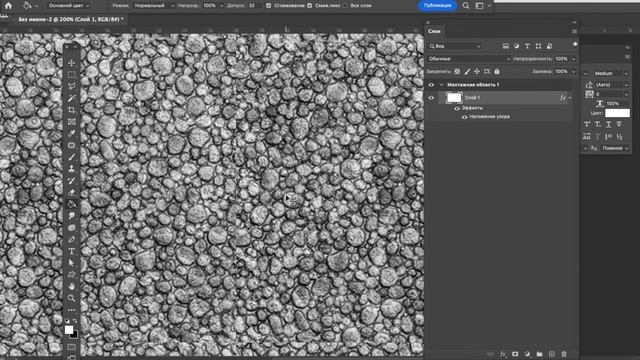Open the Непрозрачность 100% slider dropdown

point(573,59)
